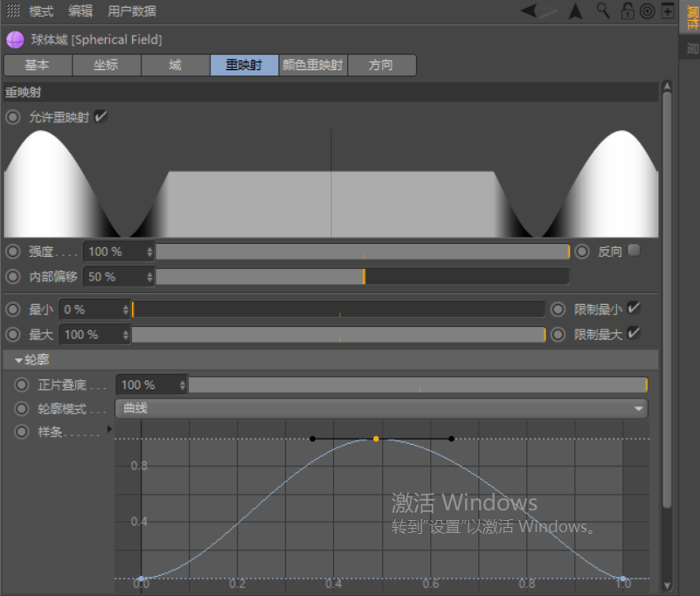This screenshot has width=700, height=596.
Task: Enable the 反向 checkbox
Action: 634,250
